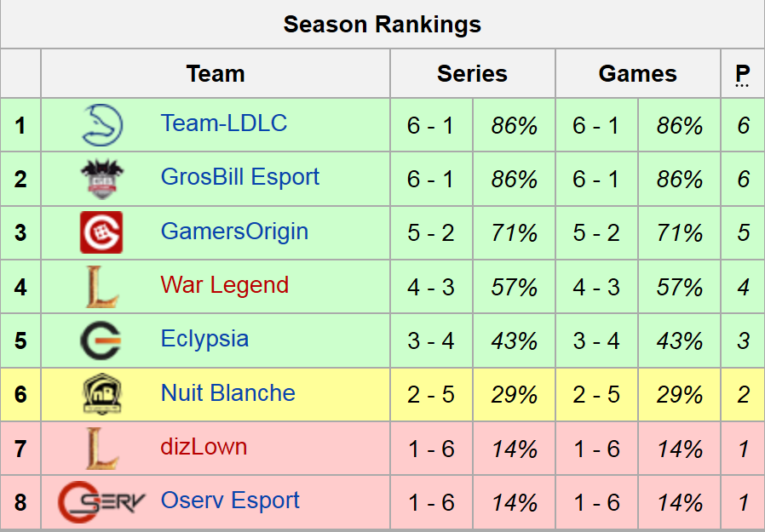Click the Series column header
This screenshot has height=532, width=765.
(x=472, y=74)
